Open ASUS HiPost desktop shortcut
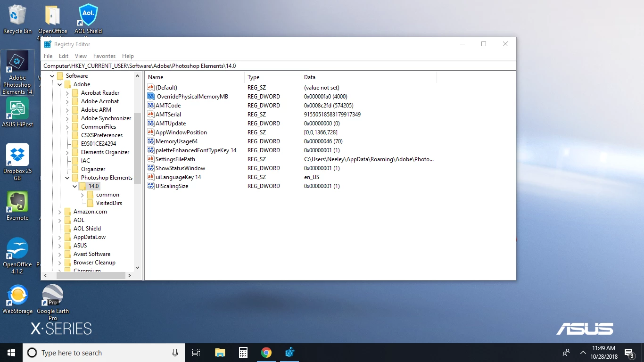 click(x=17, y=113)
